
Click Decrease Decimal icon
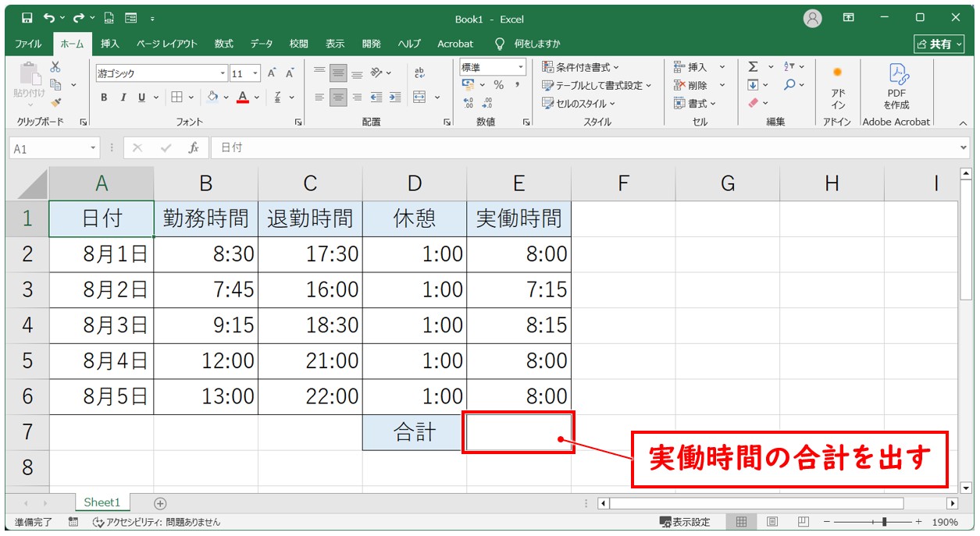point(488,102)
